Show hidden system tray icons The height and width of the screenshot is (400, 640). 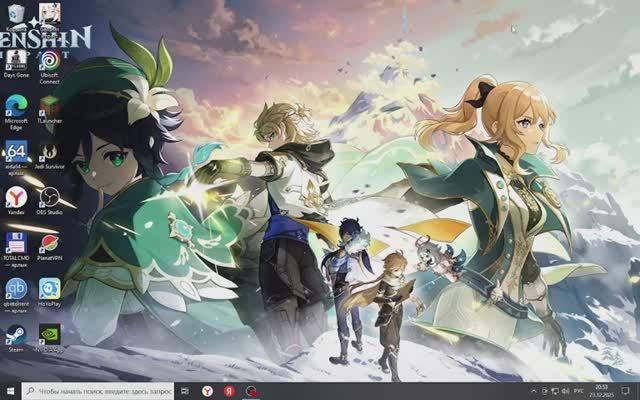click(x=533, y=391)
